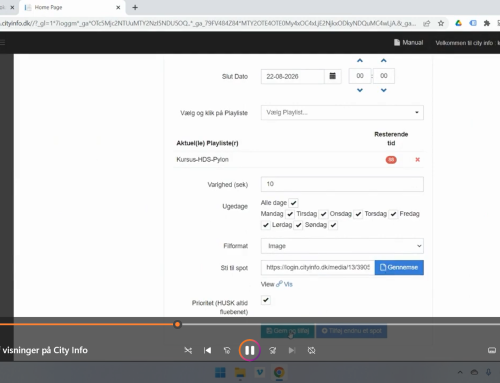
Task: Click the Slut Dato date field
Action: 293,76
